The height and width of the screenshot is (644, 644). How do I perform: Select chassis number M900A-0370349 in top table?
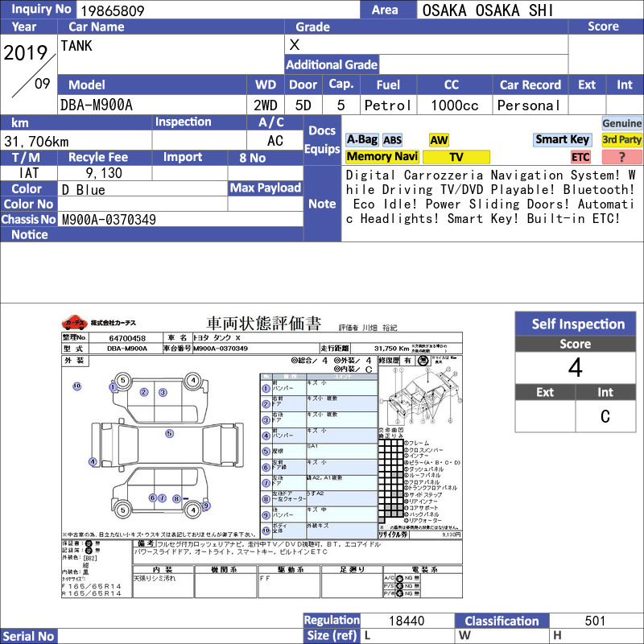[x=109, y=219]
